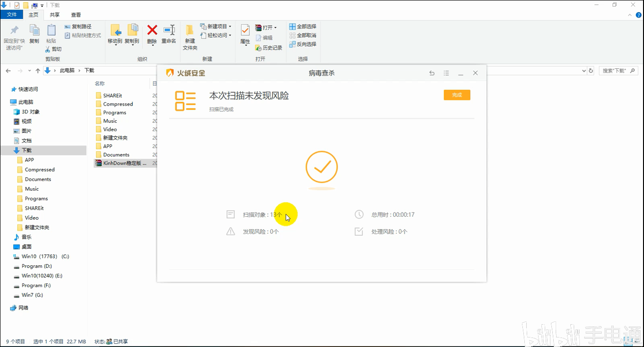
Task: Click the address bar refresh button
Action: 591,71
